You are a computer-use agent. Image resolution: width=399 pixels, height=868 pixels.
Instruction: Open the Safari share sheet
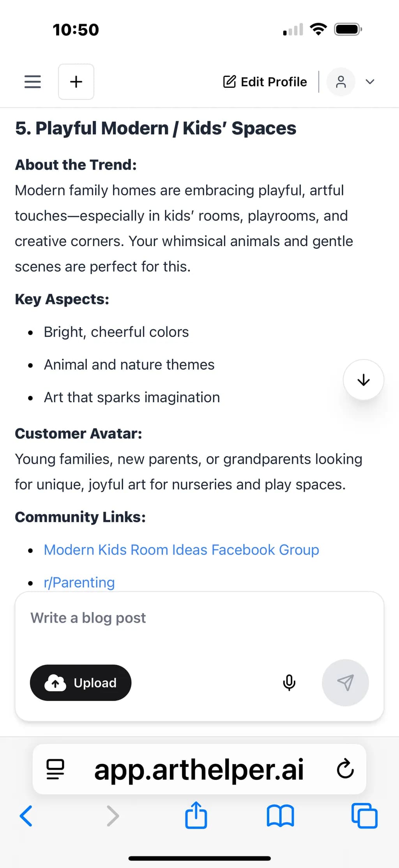click(196, 815)
